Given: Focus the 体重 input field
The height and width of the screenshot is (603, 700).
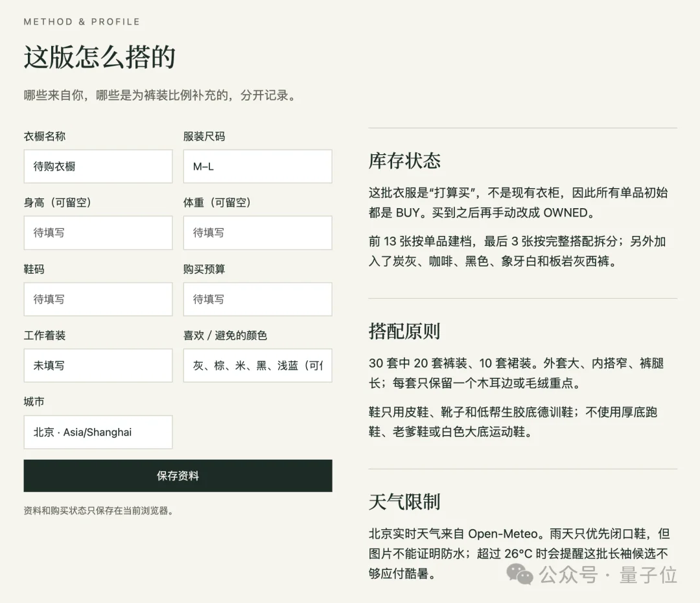Looking at the screenshot, I should point(257,233).
